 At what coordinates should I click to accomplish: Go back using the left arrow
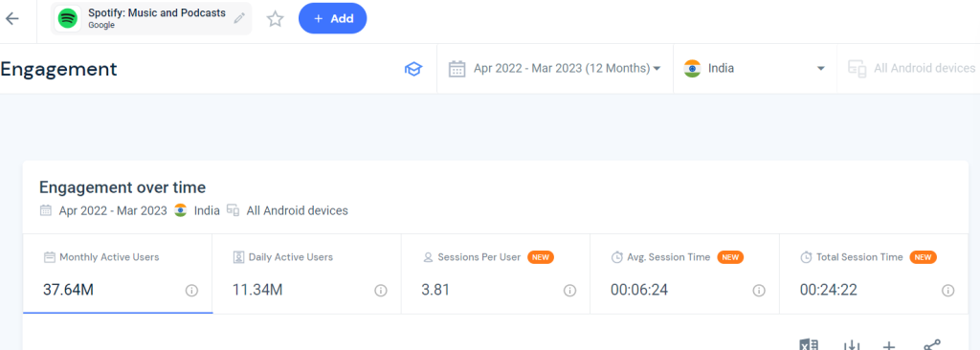12,19
